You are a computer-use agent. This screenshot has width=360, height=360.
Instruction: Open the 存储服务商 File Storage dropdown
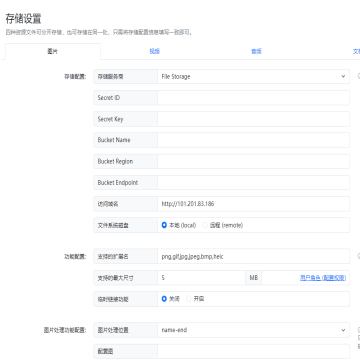coord(253,76)
